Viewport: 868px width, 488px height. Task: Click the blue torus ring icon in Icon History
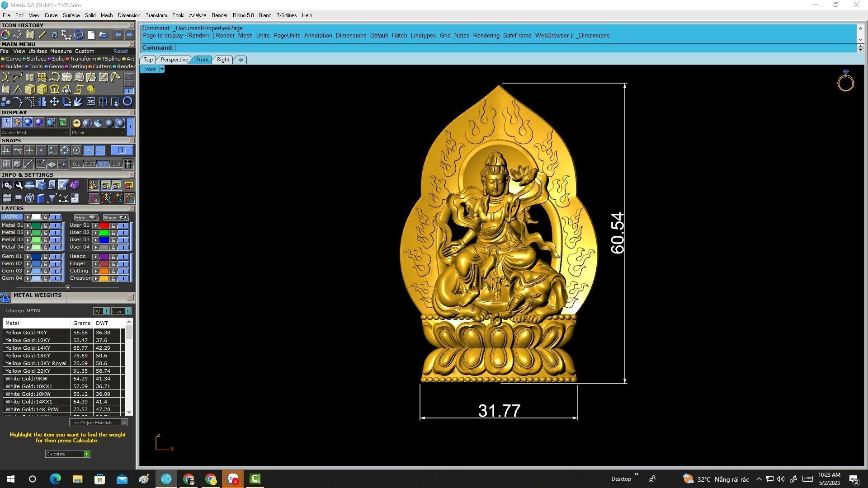(79, 34)
